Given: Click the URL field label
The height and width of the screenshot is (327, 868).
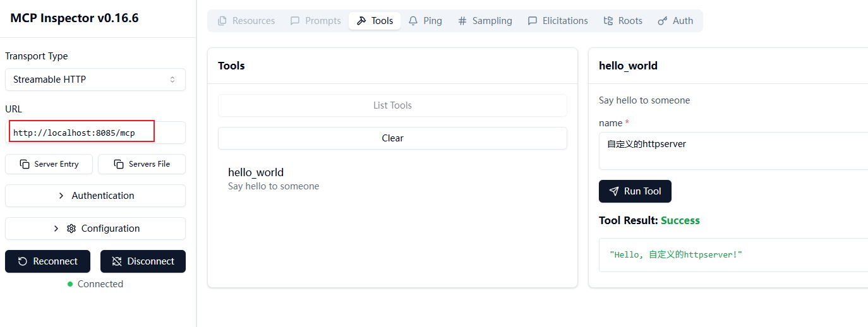Looking at the screenshot, I should tap(13, 109).
